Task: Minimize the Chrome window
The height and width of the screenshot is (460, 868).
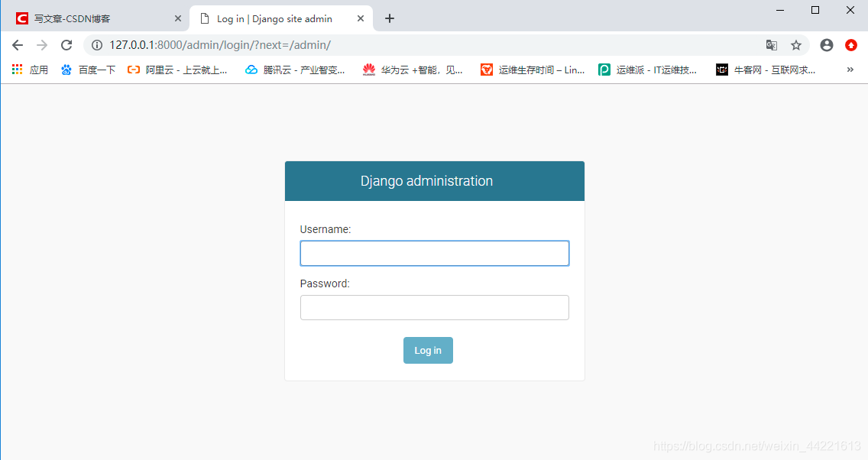Action: click(780, 10)
